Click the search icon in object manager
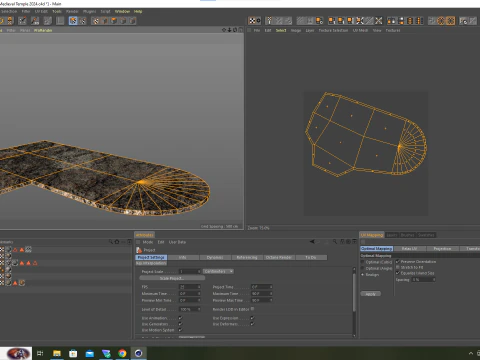Viewport: 480px width, 360px height. [111, 242]
